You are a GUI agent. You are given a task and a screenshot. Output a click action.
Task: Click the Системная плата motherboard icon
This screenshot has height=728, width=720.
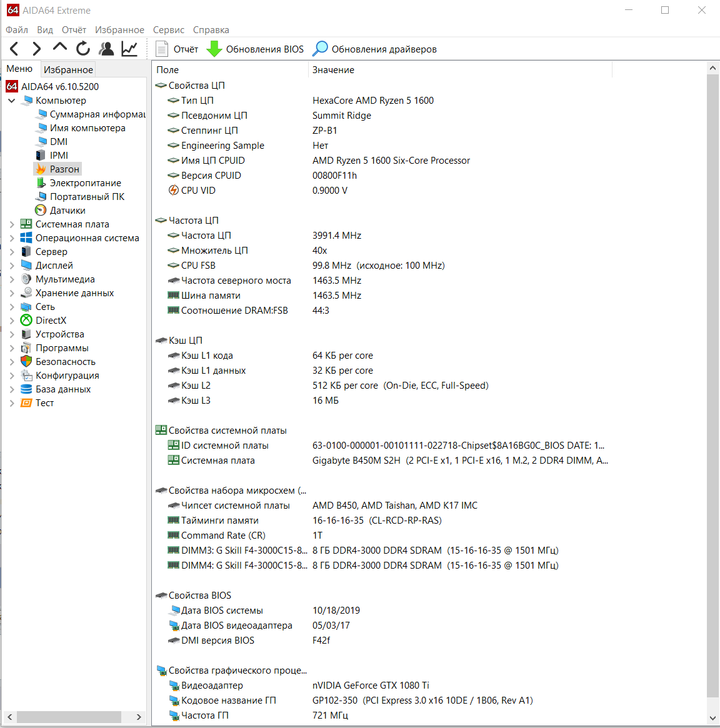coord(26,224)
